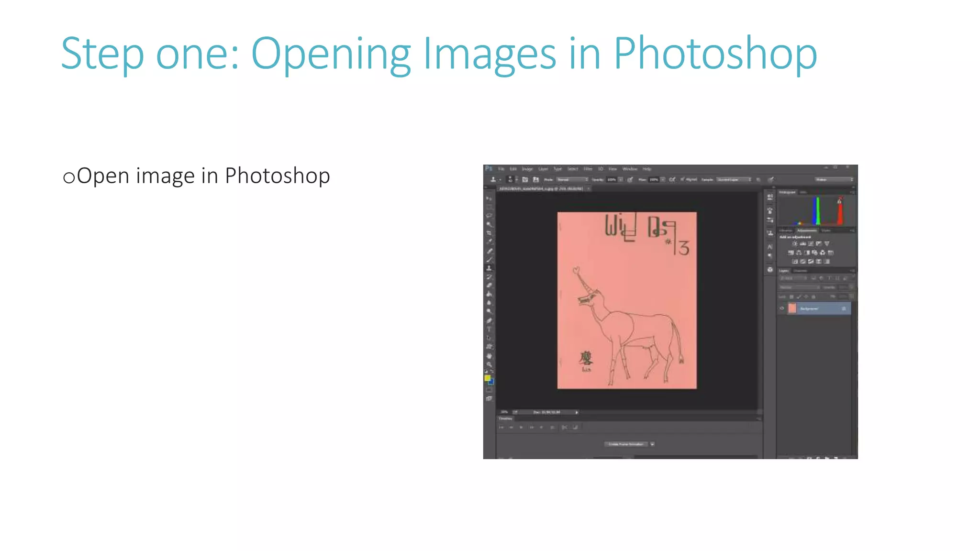Viewport: 980px width, 551px height.
Task: Select the Clone Stamp tool in toolbar
Action: [x=489, y=268]
